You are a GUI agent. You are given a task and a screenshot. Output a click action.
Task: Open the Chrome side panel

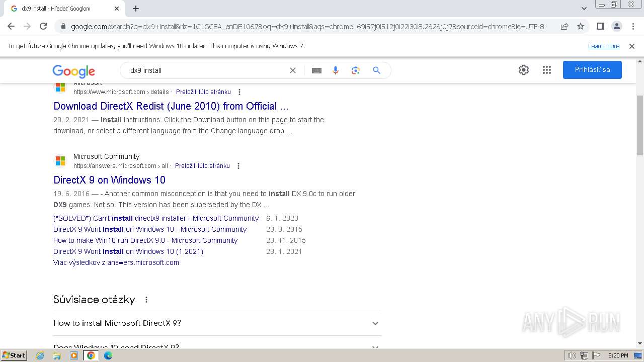(x=600, y=26)
